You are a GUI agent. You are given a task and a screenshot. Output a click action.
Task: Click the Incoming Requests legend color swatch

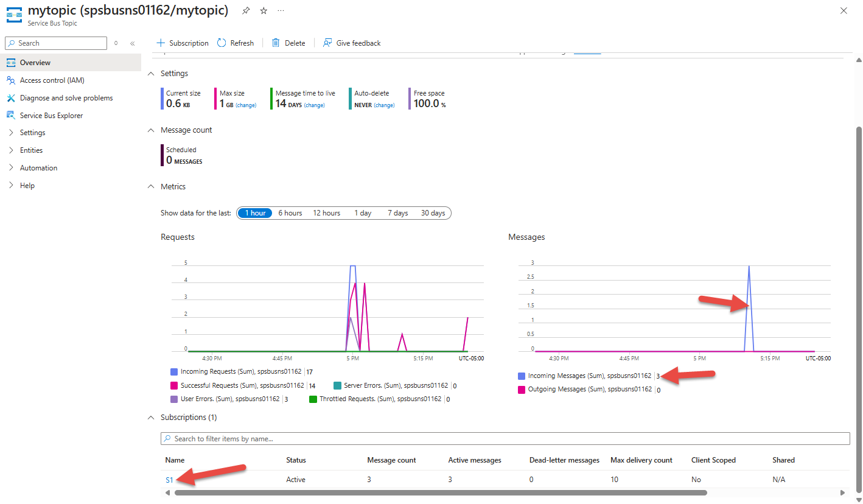[x=174, y=371]
